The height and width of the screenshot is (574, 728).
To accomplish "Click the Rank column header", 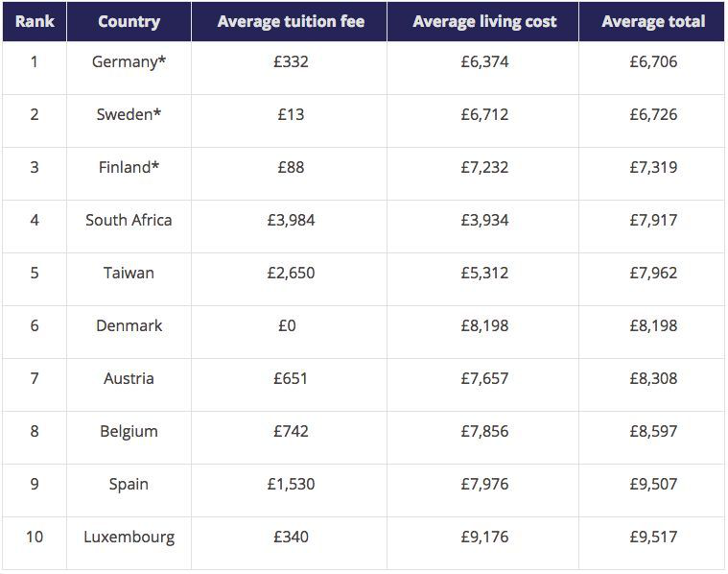I will (x=34, y=21).
